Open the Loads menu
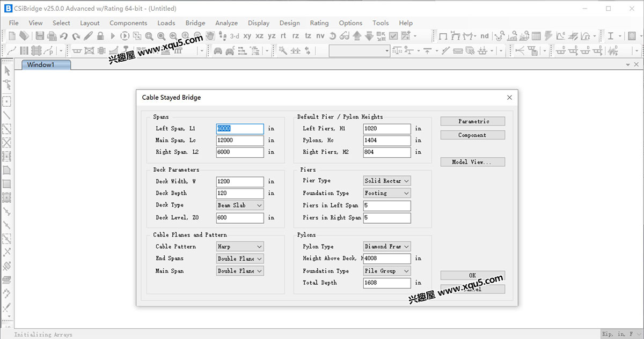 [166, 23]
